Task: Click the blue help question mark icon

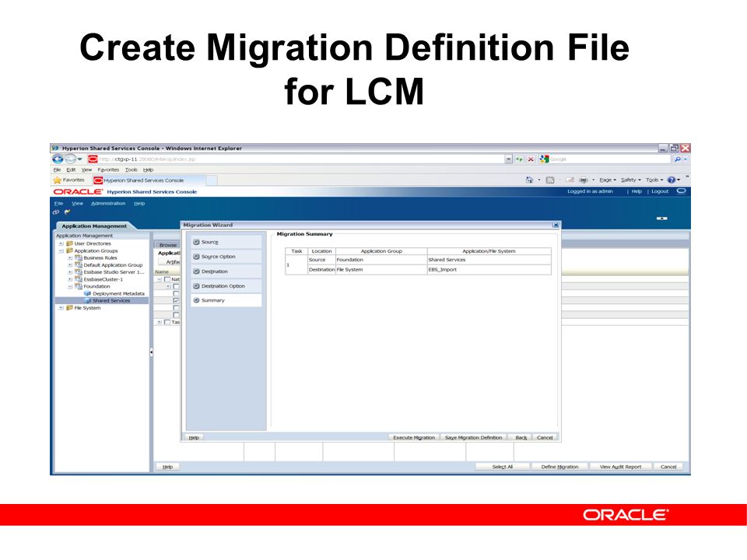Action: point(672,180)
